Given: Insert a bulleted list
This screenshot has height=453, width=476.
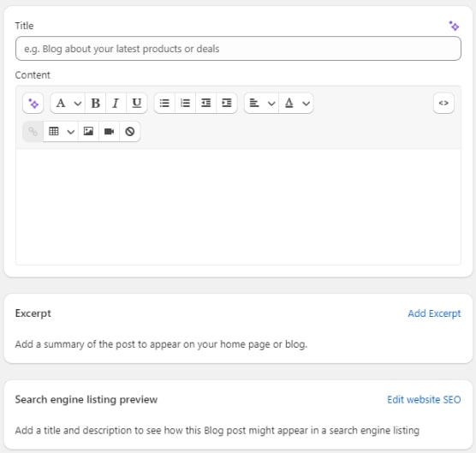Looking at the screenshot, I should coord(164,104).
